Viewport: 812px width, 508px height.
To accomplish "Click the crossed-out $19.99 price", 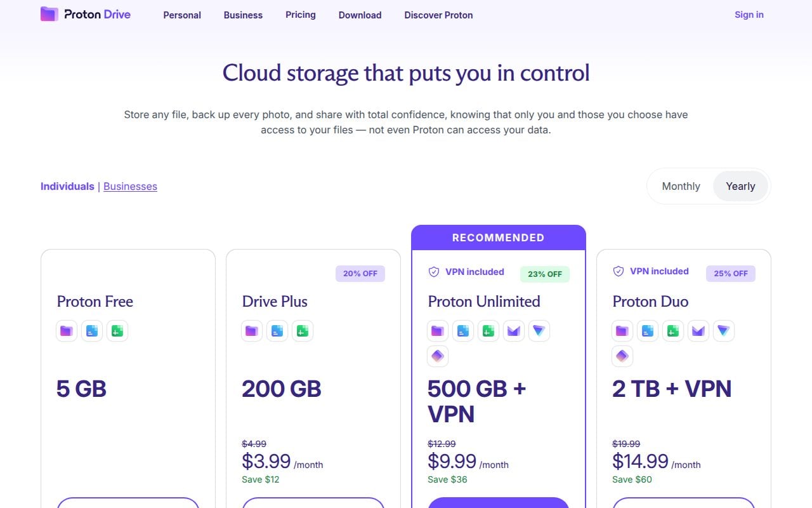I will tap(626, 444).
